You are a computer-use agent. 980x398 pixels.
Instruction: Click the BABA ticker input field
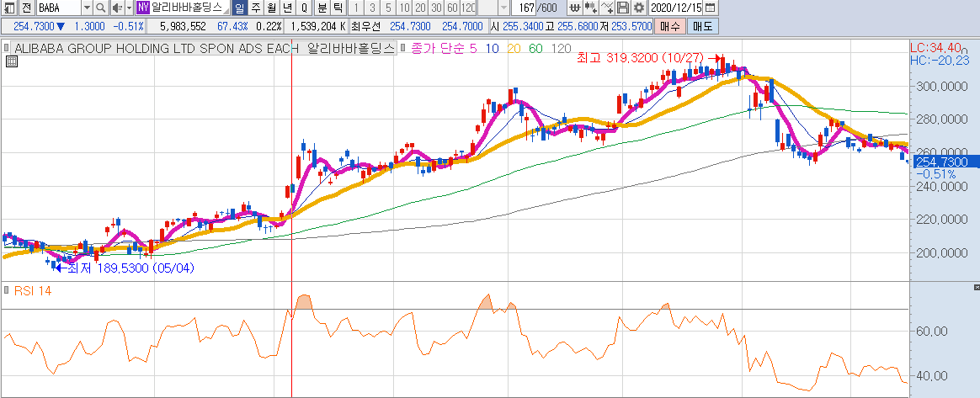[58, 8]
